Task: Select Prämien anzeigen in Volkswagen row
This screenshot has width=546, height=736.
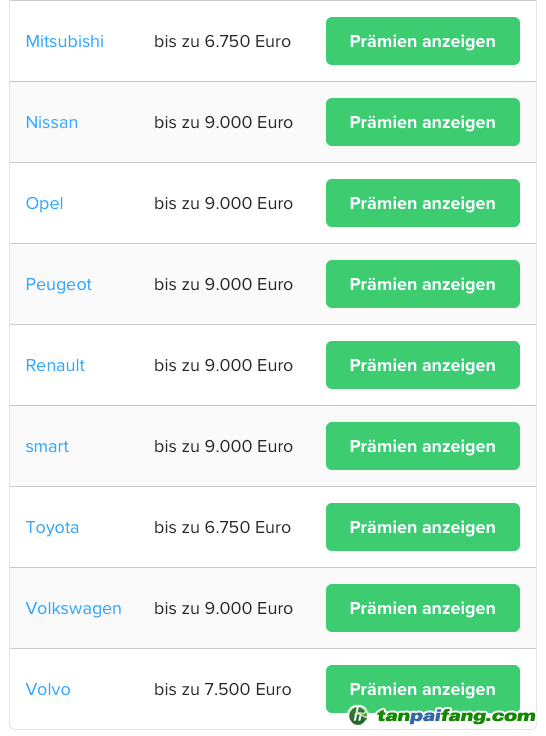Action: pos(423,608)
